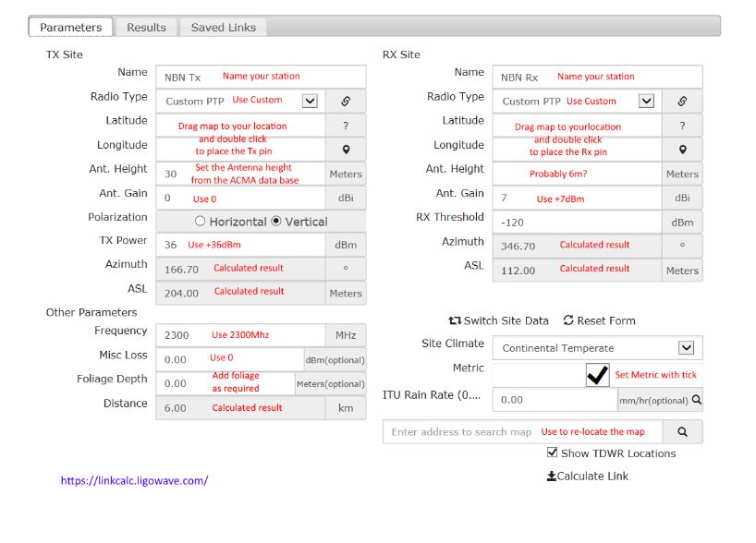Open the TX Radio Type dropdown
Viewport: 756px width, 543px height.
point(310,101)
